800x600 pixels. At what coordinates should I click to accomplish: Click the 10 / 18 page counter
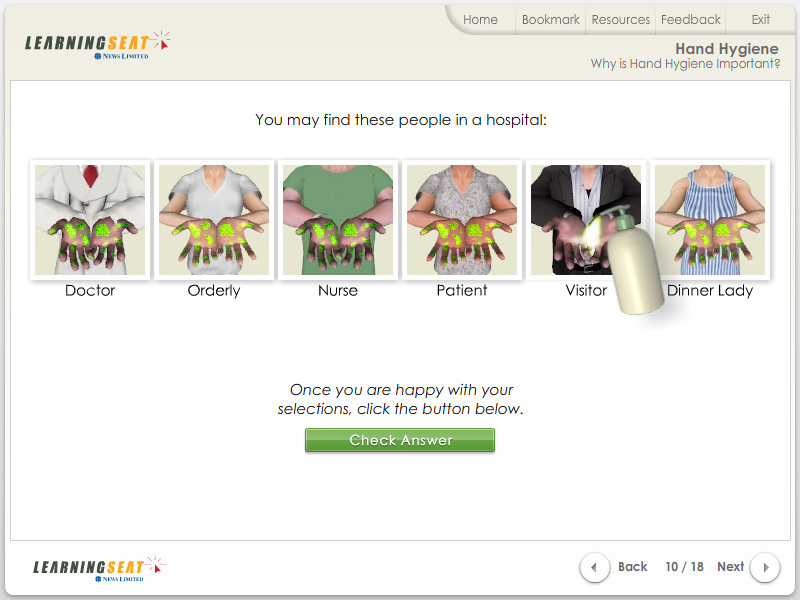pyautogui.click(x=684, y=567)
